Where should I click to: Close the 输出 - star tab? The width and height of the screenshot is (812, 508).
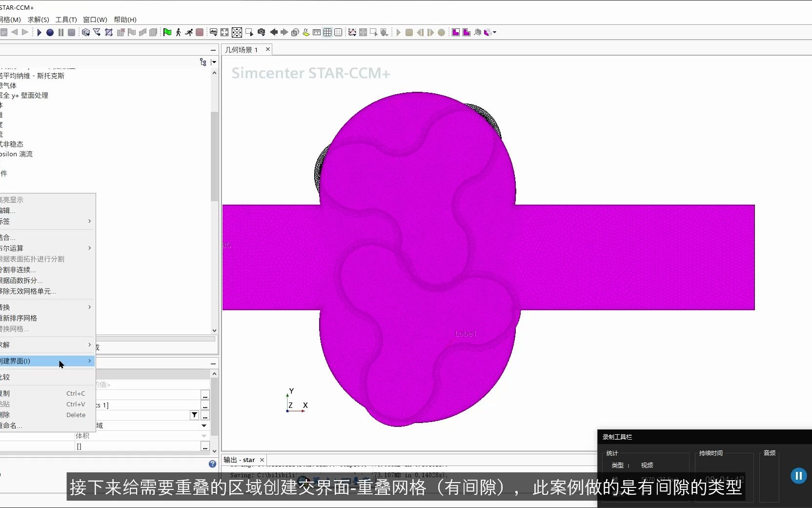(x=262, y=460)
